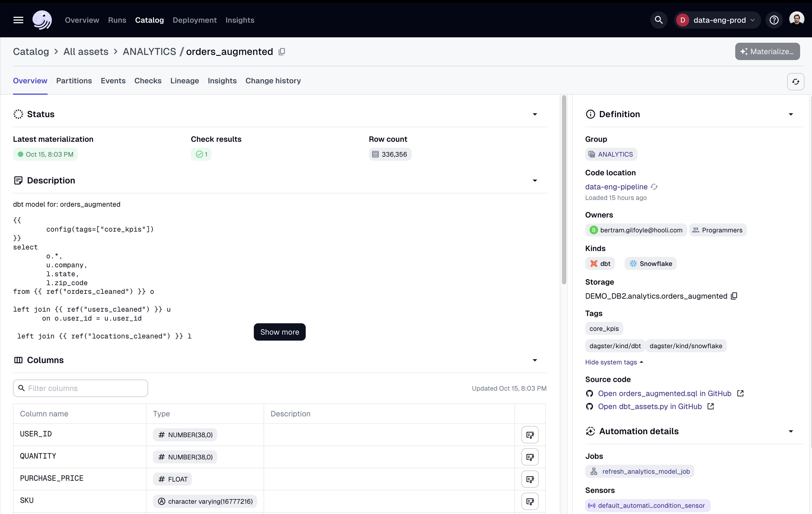Viewport: 812px width, 514px height.
Task: Collapse the Status section
Action: 535,114
